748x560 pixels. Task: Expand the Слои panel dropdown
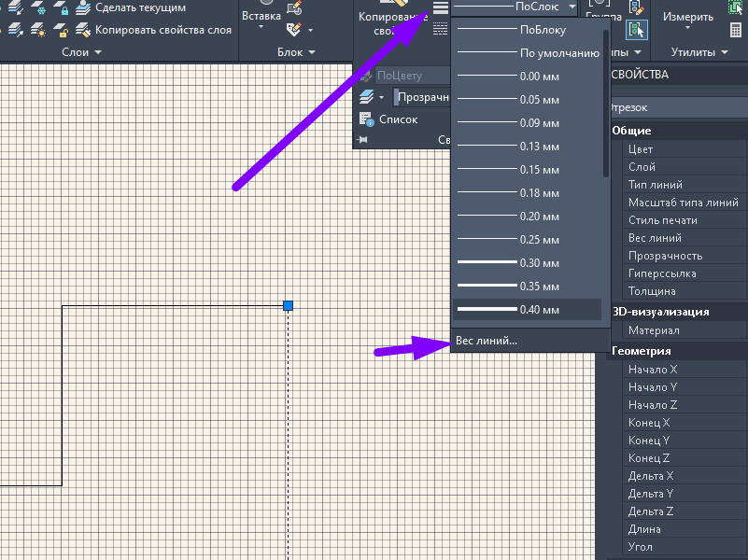pyautogui.click(x=98, y=52)
